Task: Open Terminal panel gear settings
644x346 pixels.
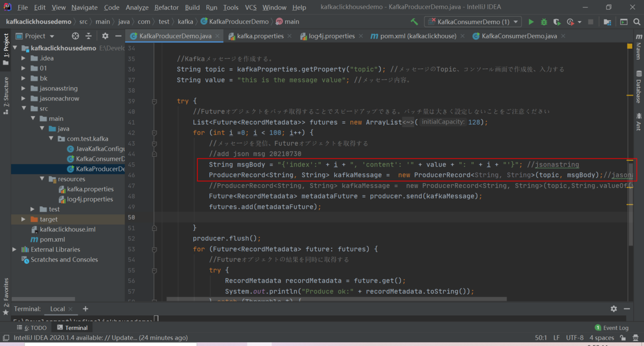Action: [614, 309]
